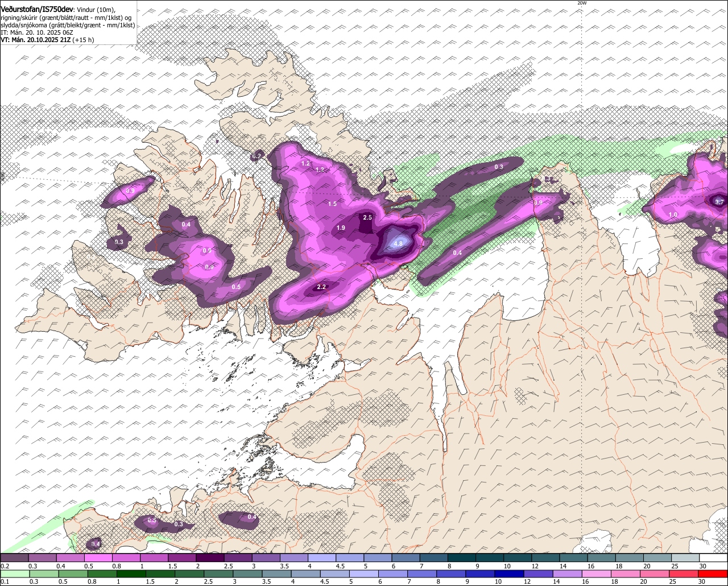Image resolution: width=728 pixels, height=586 pixels.
Task: Click the 2.5 value label on the map
Action: (367, 217)
